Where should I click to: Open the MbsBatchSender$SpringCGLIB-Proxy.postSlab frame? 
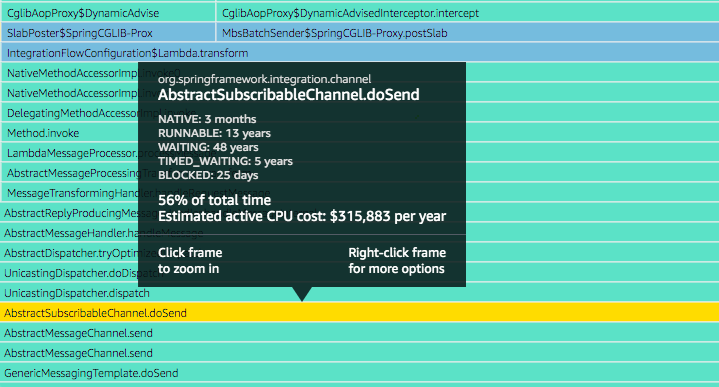467,33
